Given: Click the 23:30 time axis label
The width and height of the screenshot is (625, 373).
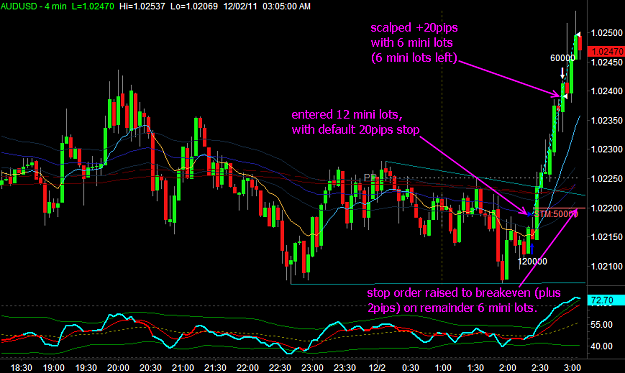Looking at the screenshot, I should (x=345, y=367).
